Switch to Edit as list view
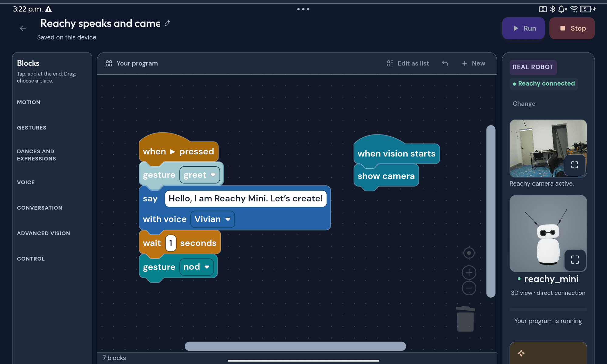Image resolution: width=607 pixels, height=364 pixels. (408, 63)
